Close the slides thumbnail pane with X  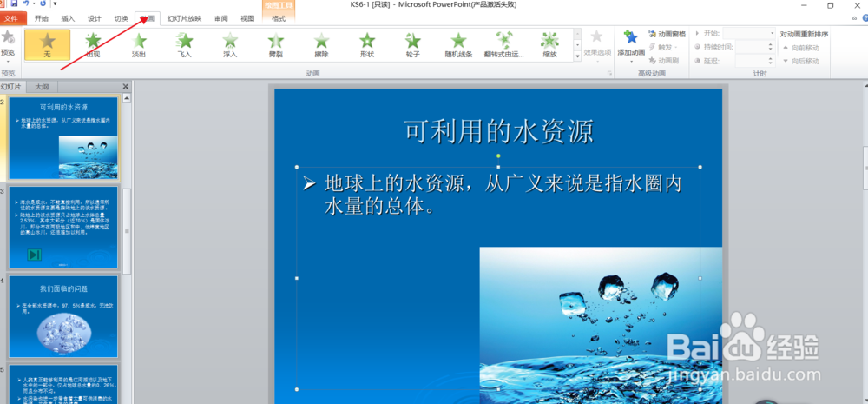[125, 87]
